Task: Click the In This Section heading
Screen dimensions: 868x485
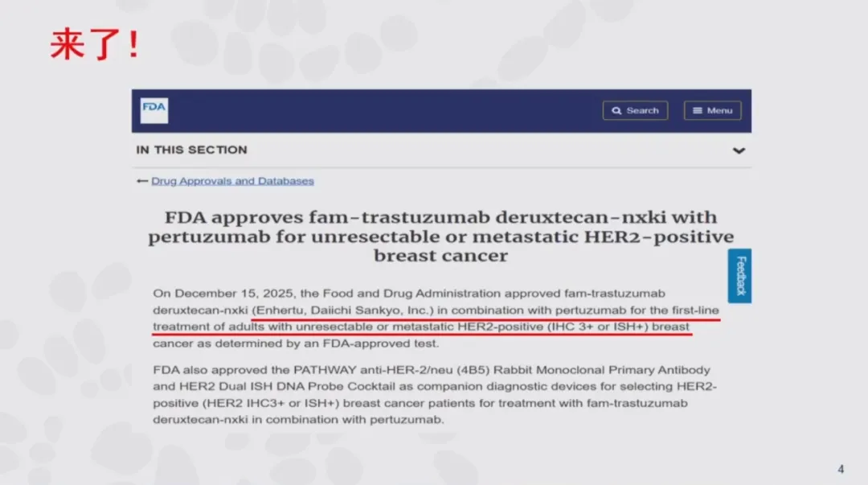Action: pyautogui.click(x=191, y=150)
